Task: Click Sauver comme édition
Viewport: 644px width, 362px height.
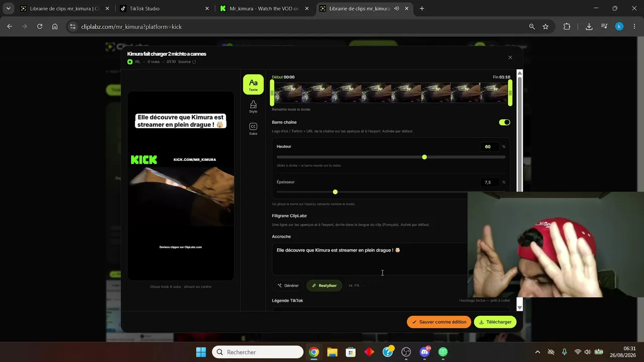Action: click(x=439, y=322)
